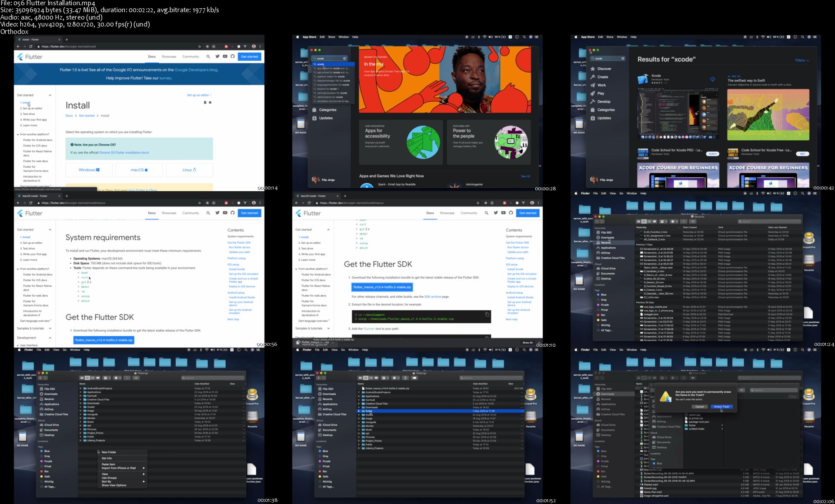Screen dimensions: 835x504
Task: Open the Chrome OS Flutter installation docs link
Action: (124, 153)
